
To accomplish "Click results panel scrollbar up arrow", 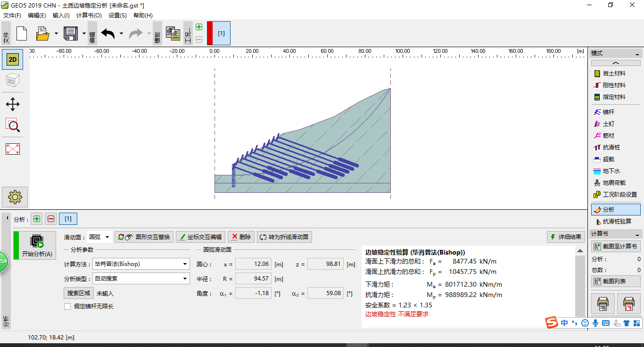I will click(x=580, y=251).
